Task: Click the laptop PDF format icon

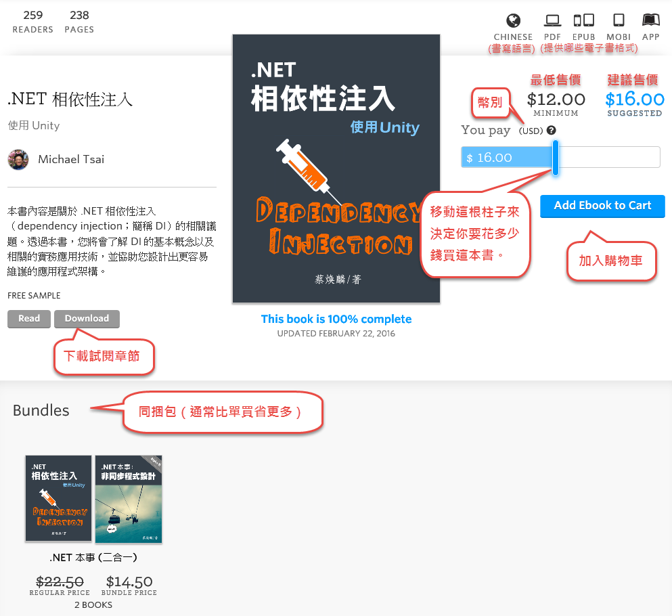Action: pyautogui.click(x=552, y=20)
